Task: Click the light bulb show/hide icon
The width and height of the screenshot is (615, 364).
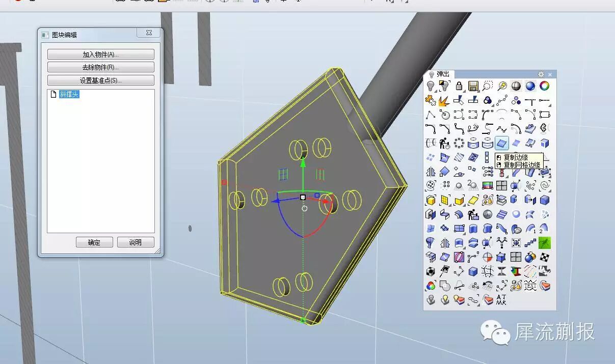Action: click(x=430, y=86)
